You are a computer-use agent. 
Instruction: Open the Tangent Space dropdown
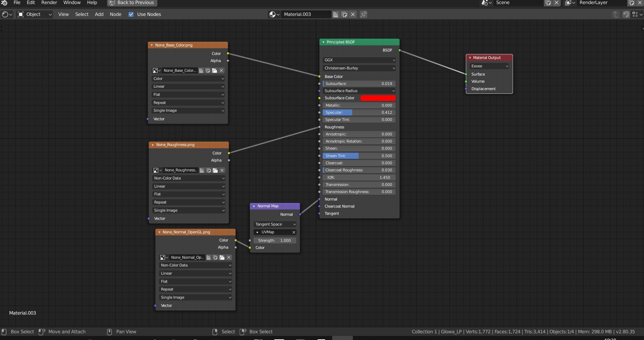point(275,224)
